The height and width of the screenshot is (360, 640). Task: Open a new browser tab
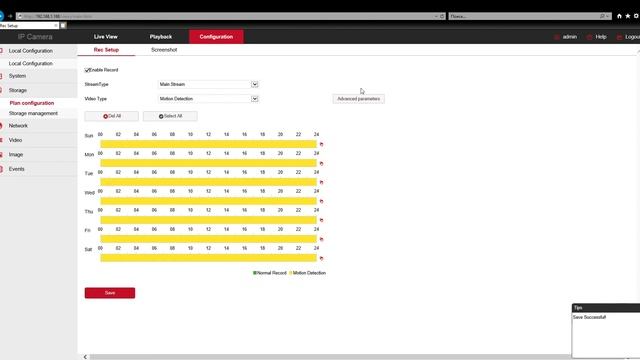pyautogui.click(x=63, y=25)
